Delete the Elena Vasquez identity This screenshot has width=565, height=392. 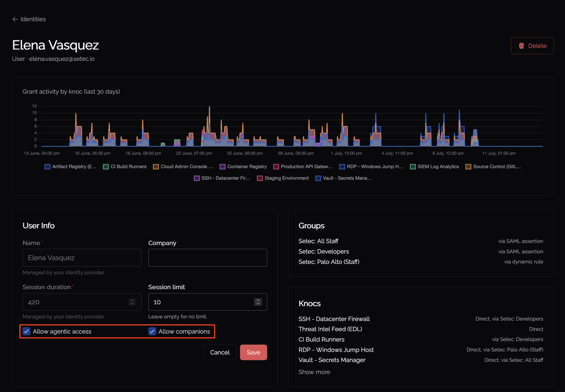coord(532,46)
